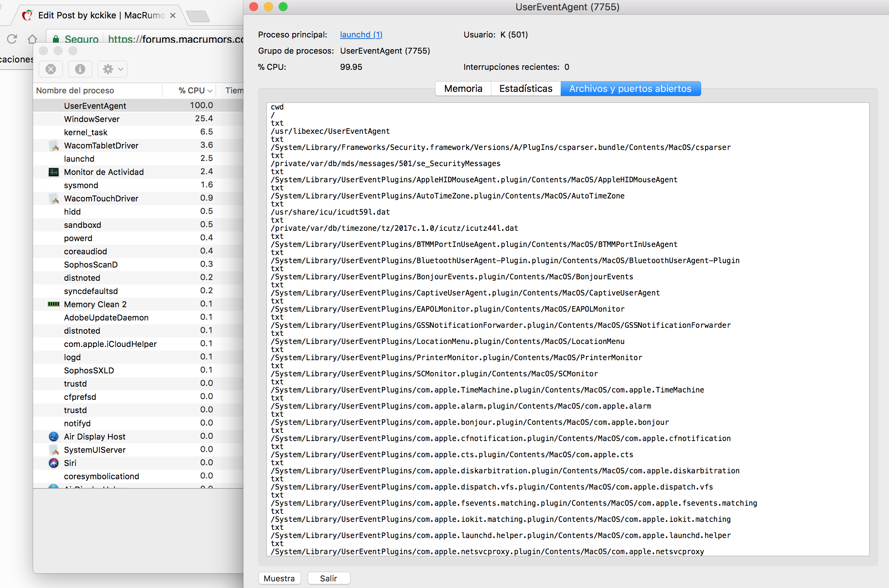Image resolution: width=889 pixels, height=588 pixels.
Task: Sort by Nombre del proceso column
Action: (75, 90)
